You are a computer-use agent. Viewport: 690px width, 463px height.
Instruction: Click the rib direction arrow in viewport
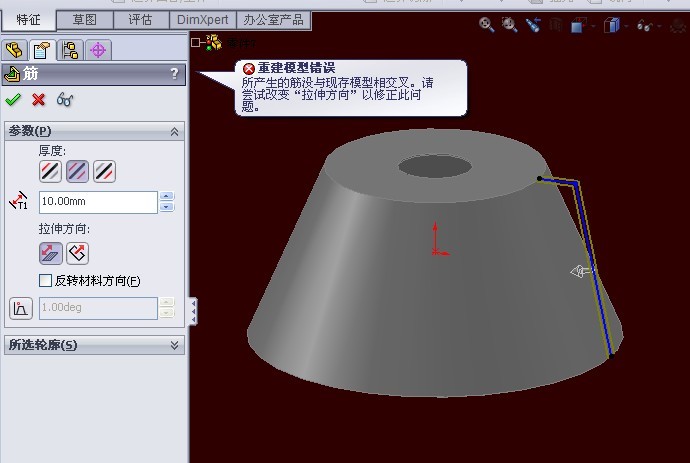[582, 271]
